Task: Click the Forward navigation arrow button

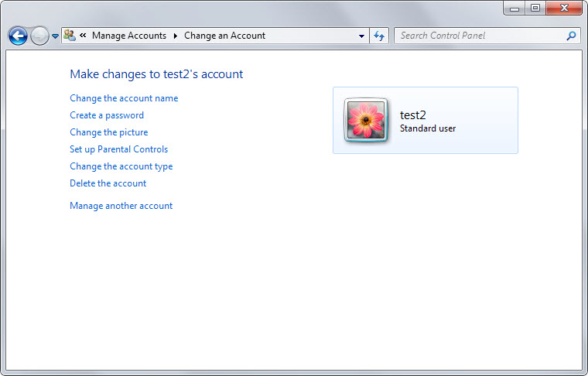Action: [x=39, y=36]
